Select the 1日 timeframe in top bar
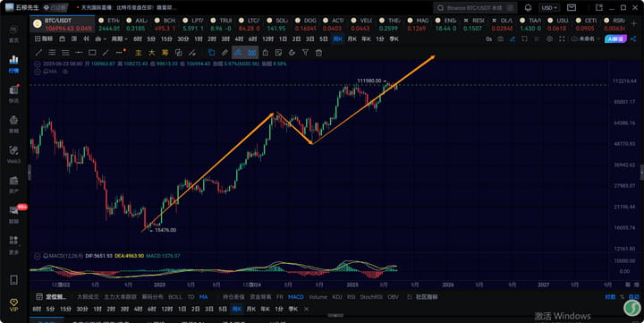 click(283, 39)
